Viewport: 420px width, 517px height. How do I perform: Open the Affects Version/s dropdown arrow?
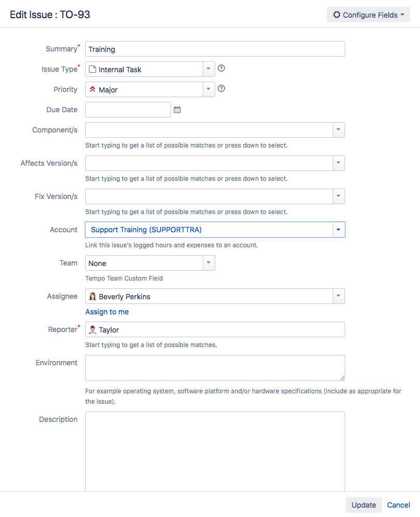click(x=338, y=163)
